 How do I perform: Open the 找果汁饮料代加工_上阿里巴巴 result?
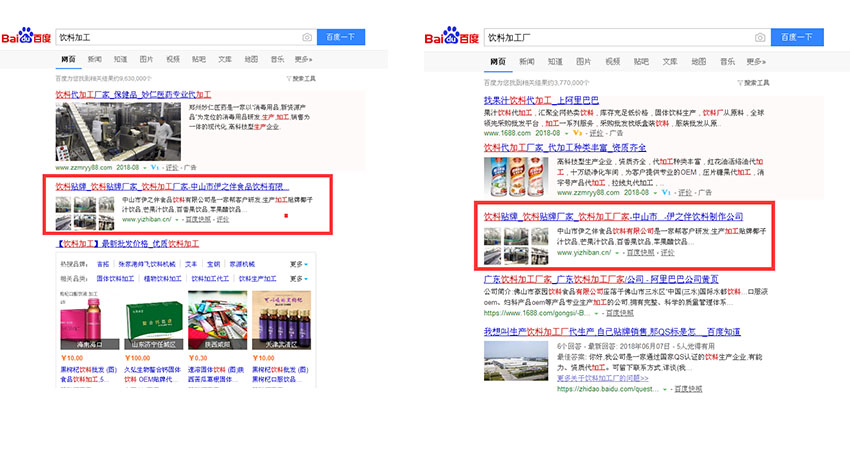(542, 100)
